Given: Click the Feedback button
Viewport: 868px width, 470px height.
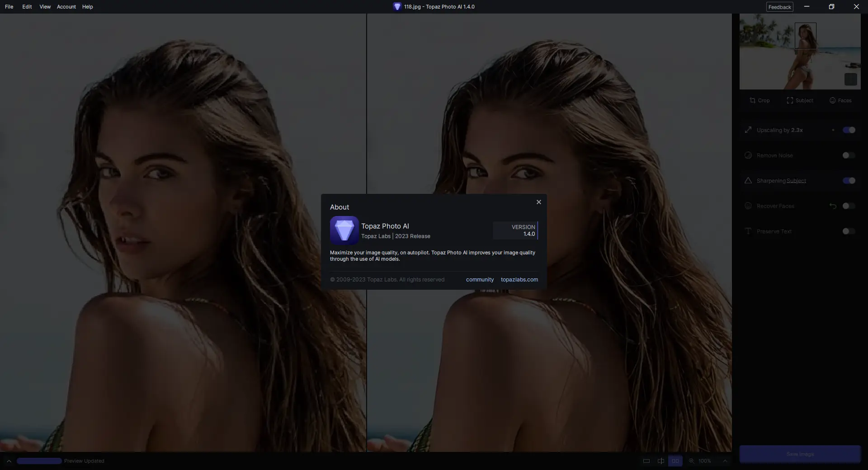Looking at the screenshot, I should [x=780, y=7].
